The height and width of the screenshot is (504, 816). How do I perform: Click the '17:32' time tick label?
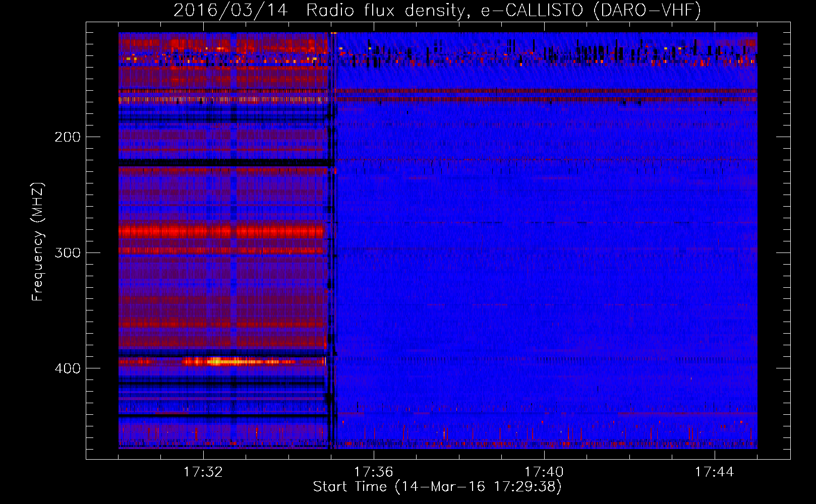(203, 472)
